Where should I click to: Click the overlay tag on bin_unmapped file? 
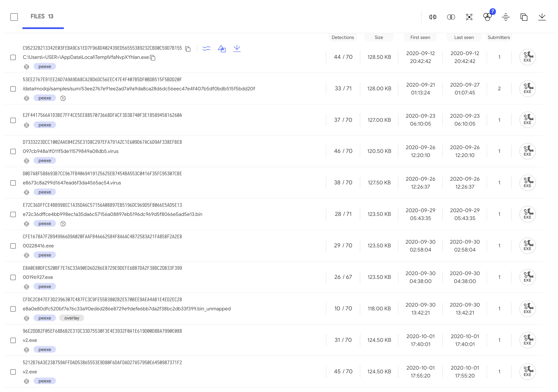coord(72,318)
